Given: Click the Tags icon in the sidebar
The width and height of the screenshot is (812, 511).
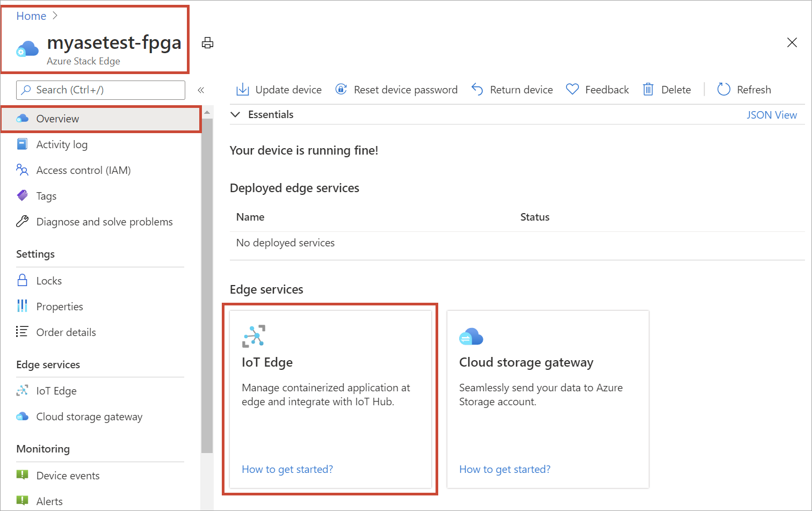Looking at the screenshot, I should pos(22,195).
